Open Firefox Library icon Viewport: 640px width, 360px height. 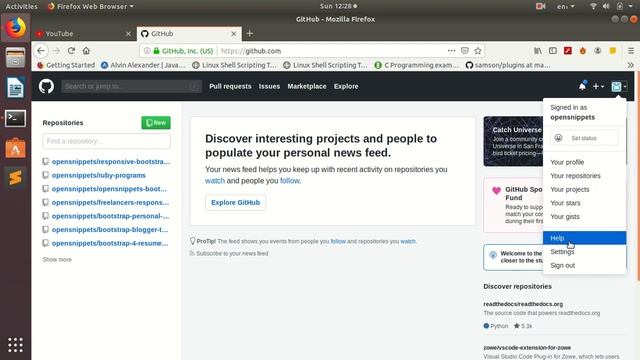(538, 51)
